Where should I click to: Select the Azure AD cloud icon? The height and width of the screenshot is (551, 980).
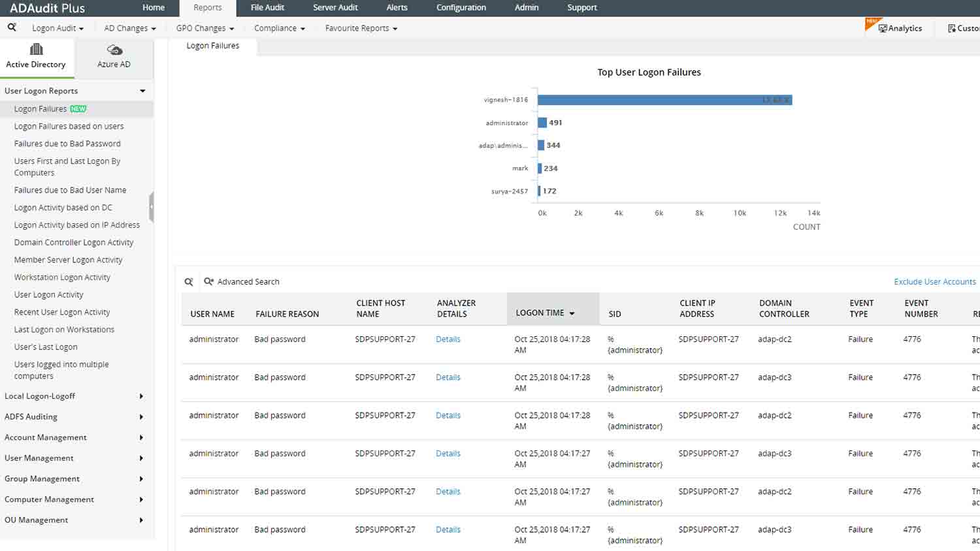(x=114, y=50)
